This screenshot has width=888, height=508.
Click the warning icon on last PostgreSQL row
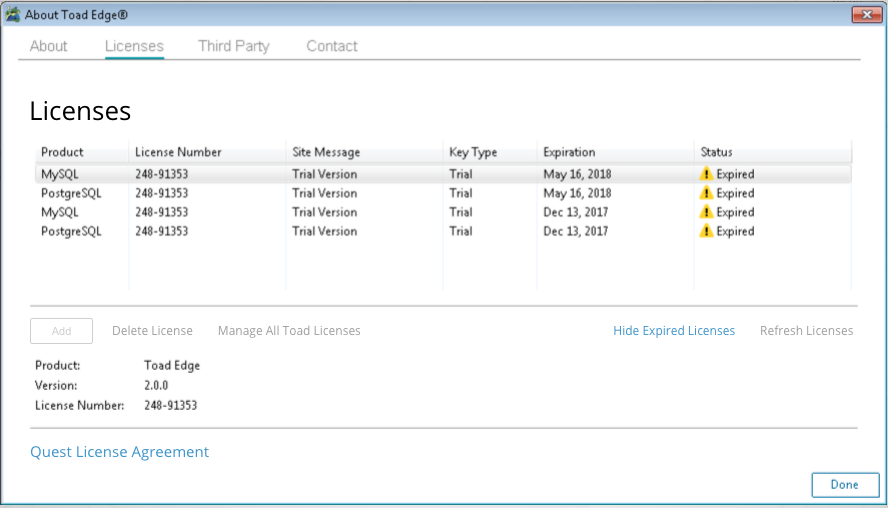click(x=706, y=231)
